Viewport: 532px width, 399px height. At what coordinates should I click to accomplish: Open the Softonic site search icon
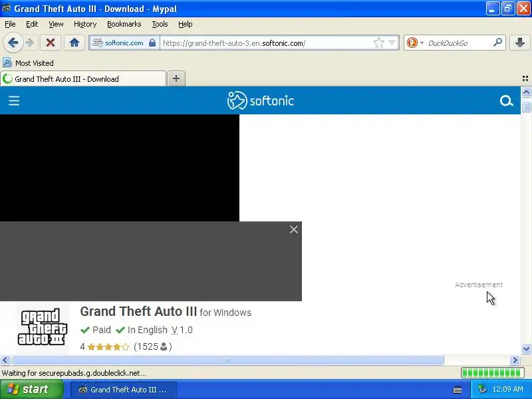[x=506, y=101]
